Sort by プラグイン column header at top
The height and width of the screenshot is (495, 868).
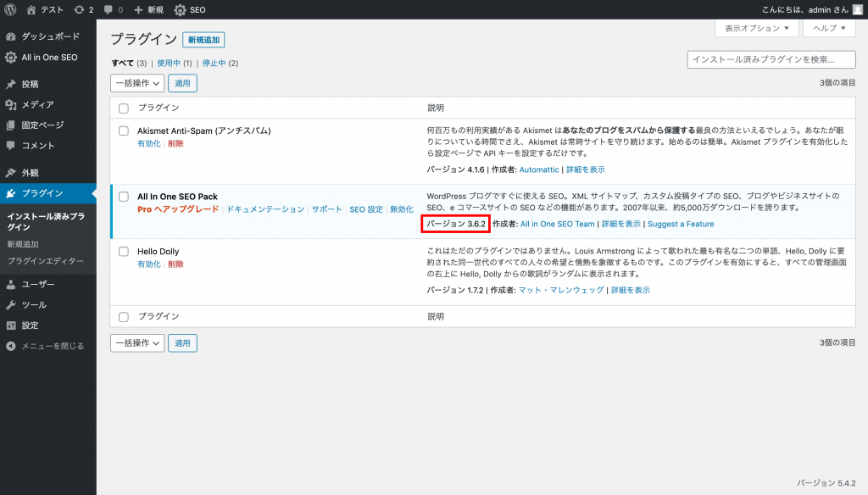(x=159, y=108)
